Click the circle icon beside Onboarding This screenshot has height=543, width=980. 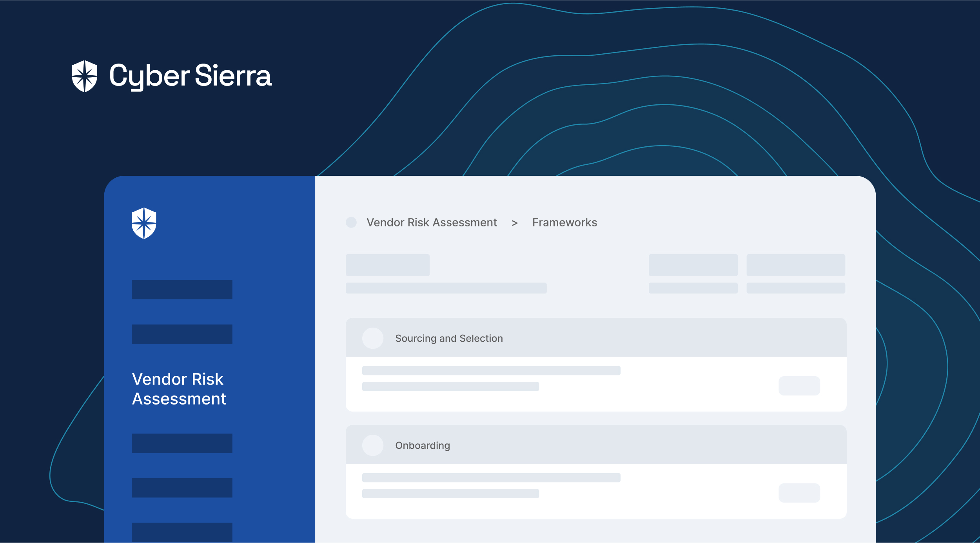point(373,445)
